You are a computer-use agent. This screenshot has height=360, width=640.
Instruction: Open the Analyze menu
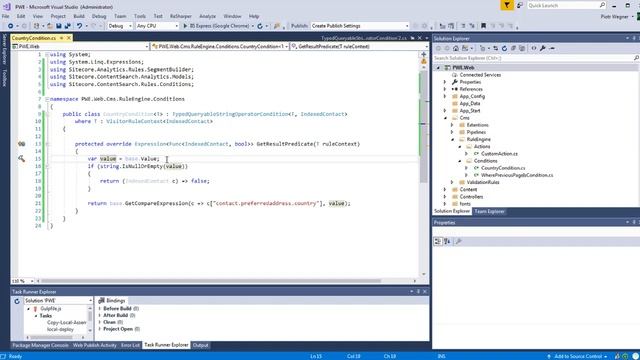(x=207, y=16)
